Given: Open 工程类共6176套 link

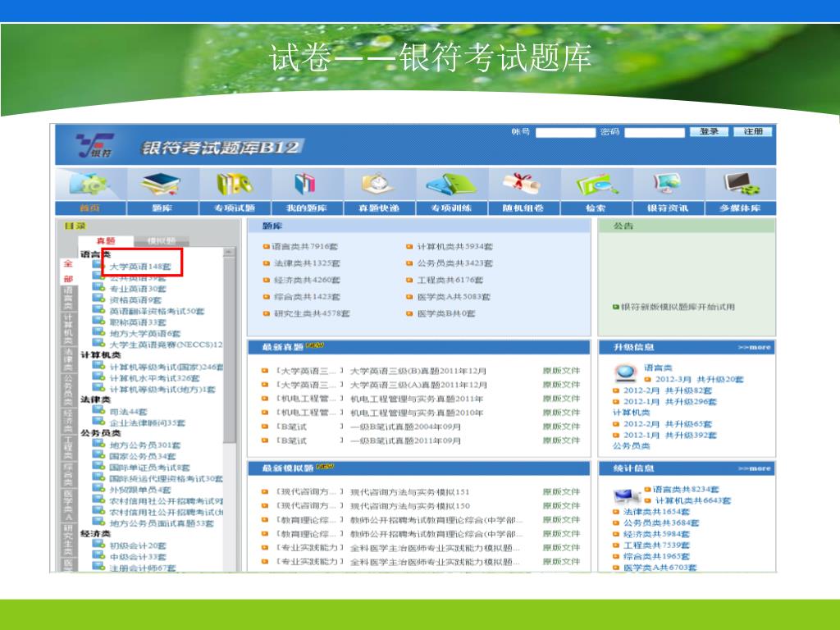Looking at the screenshot, I should point(450,280).
